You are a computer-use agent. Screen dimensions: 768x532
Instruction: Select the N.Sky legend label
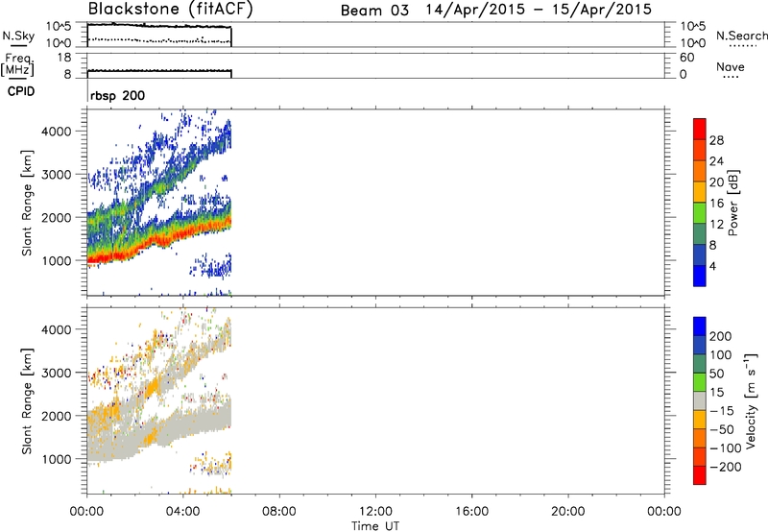click(x=18, y=36)
